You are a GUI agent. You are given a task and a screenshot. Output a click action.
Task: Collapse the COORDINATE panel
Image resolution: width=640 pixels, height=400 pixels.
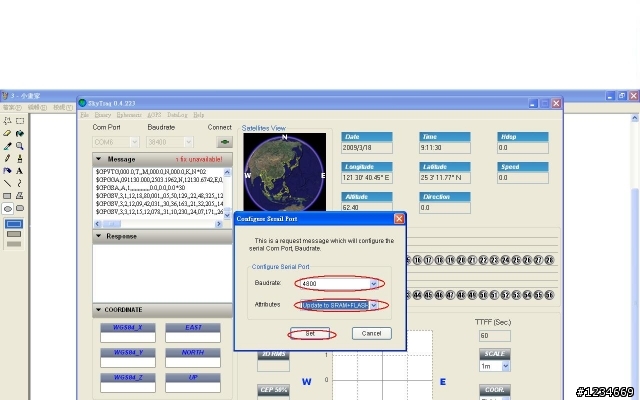98,310
